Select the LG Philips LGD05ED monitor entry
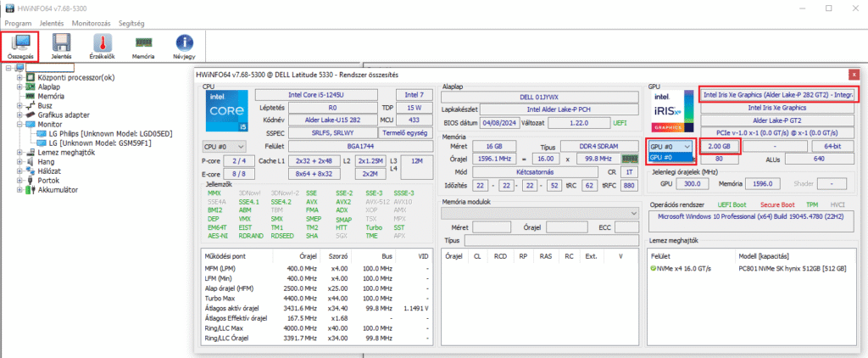 110,133
